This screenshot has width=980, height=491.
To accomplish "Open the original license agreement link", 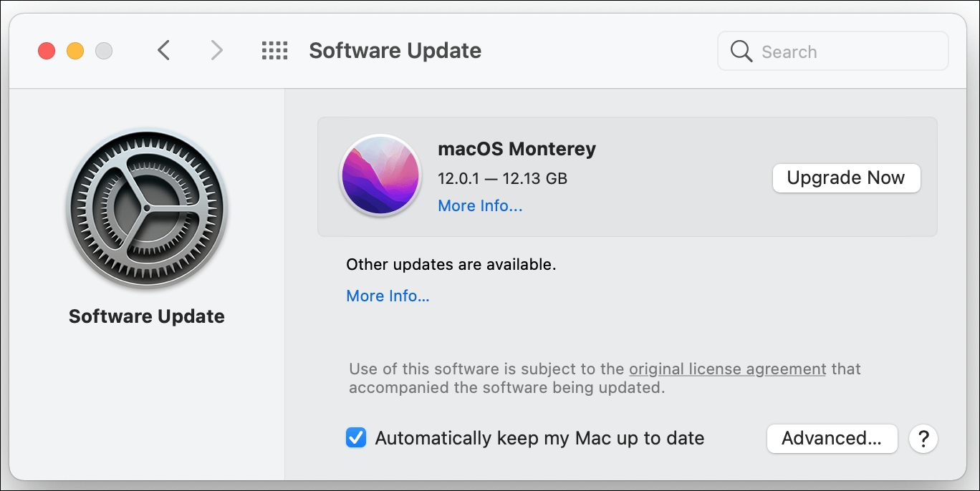I will coord(727,369).
